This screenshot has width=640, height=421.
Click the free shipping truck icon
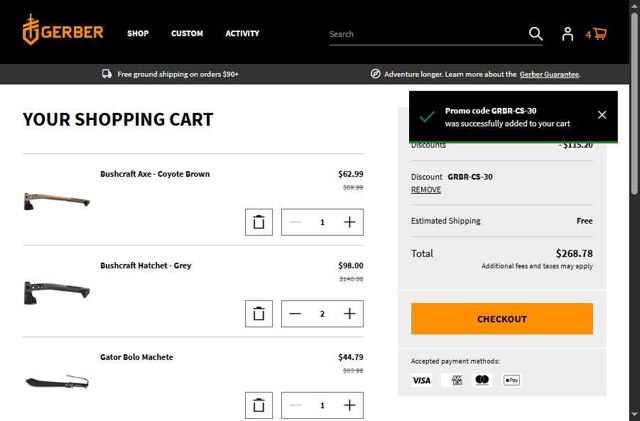coord(107,74)
